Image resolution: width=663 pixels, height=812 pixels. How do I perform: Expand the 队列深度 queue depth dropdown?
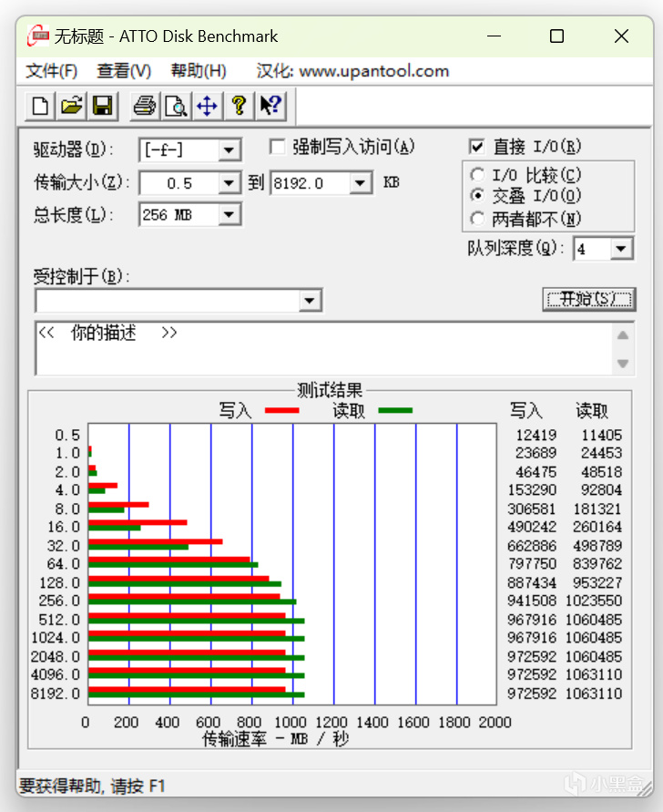point(620,249)
